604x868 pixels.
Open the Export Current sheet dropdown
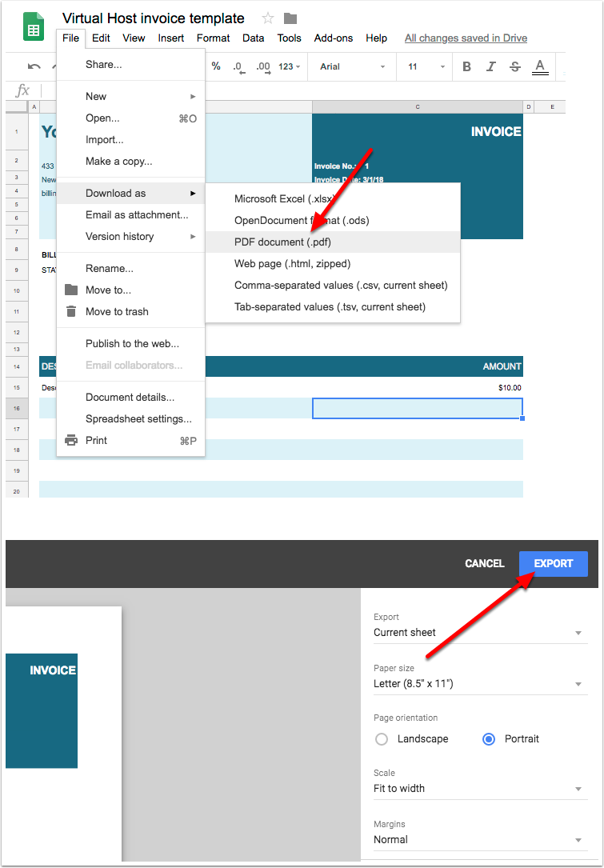[x=480, y=633]
